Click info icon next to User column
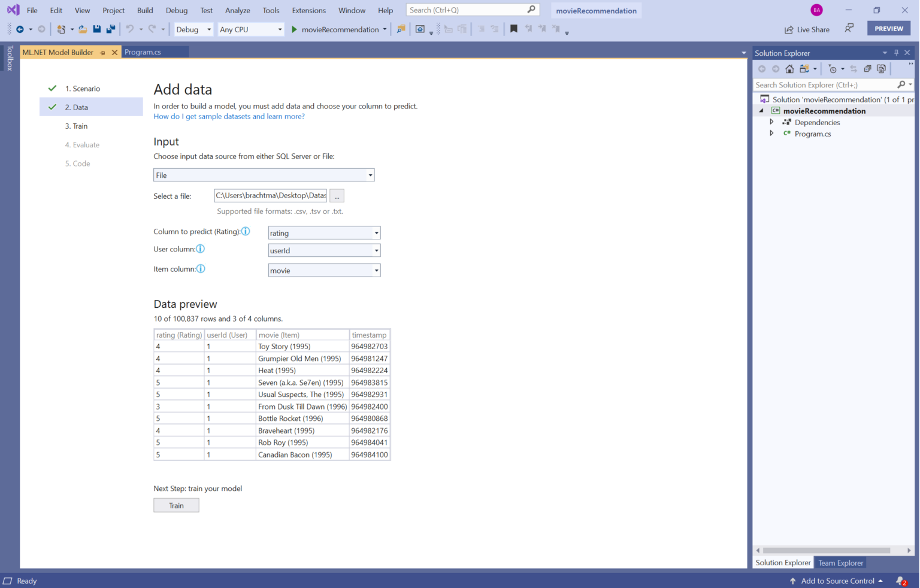The image size is (920, 588). coord(201,248)
